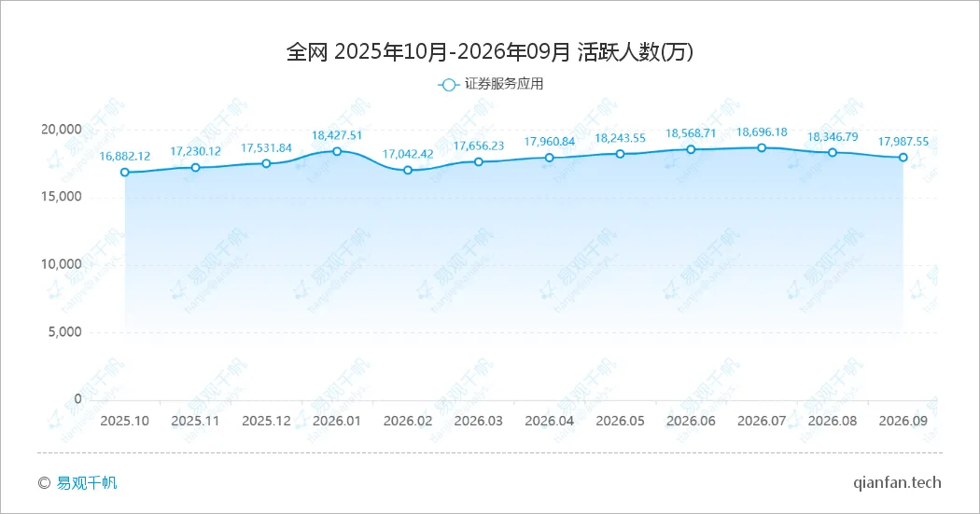980x514 pixels.
Task: Select the 2025.11 data point marker
Action: point(196,167)
